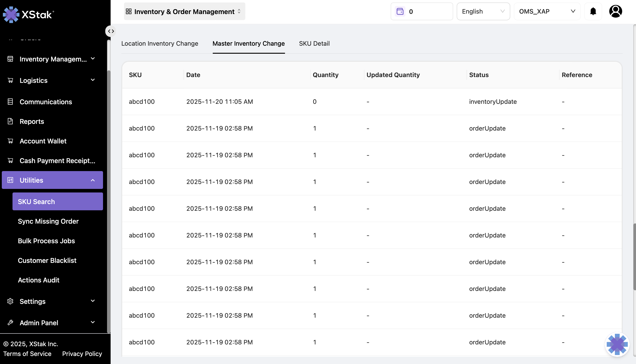Collapse sidebar with arrows toggle
Viewport: 636px width, 364px height.
click(x=111, y=31)
